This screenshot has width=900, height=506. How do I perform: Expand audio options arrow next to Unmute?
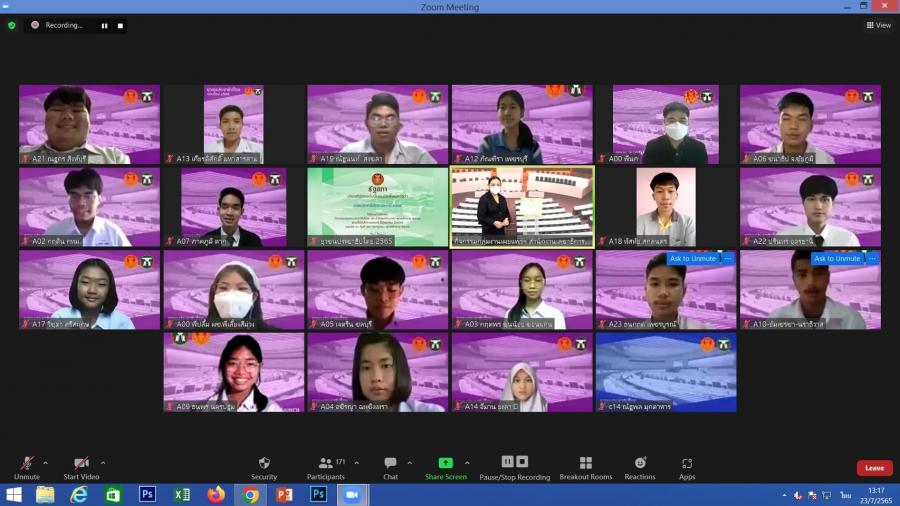click(46, 463)
